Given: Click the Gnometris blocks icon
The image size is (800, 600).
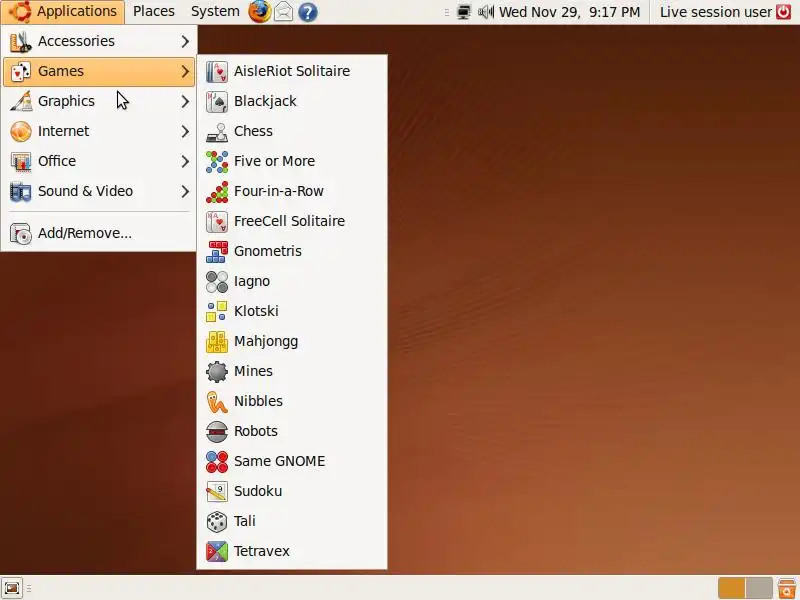Looking at the screenshot, I should point(217,252).
